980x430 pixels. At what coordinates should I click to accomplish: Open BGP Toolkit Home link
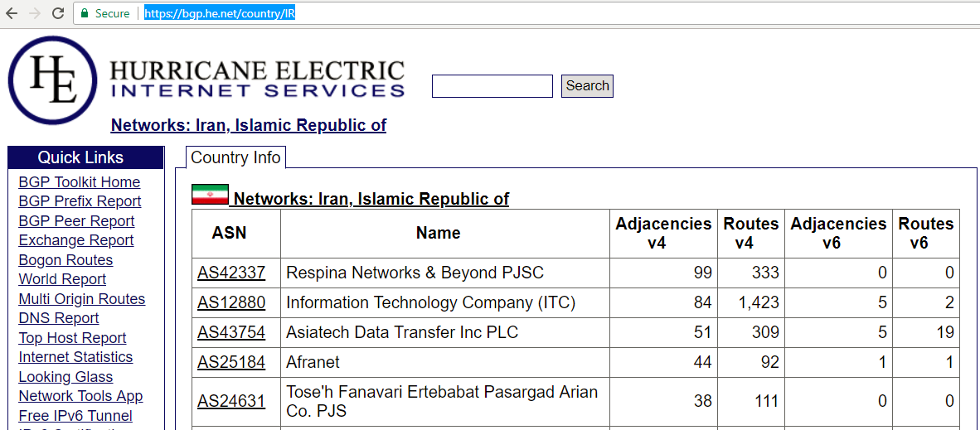[x=80, y=182]
